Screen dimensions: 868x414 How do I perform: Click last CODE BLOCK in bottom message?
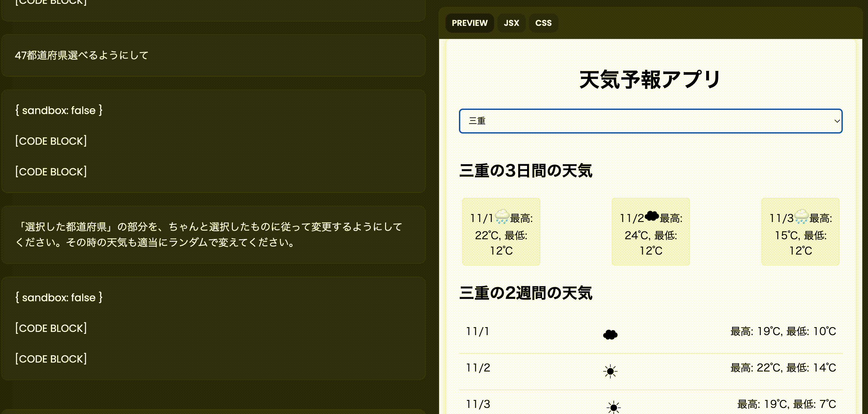pyautogui.click(x=51, y=359)
